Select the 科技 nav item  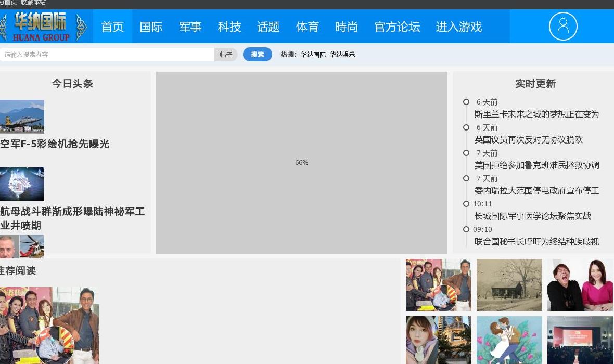coord(229,27)
